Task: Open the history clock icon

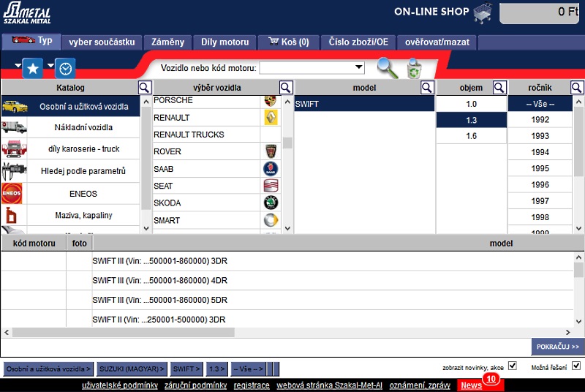Action: [65, 68]
